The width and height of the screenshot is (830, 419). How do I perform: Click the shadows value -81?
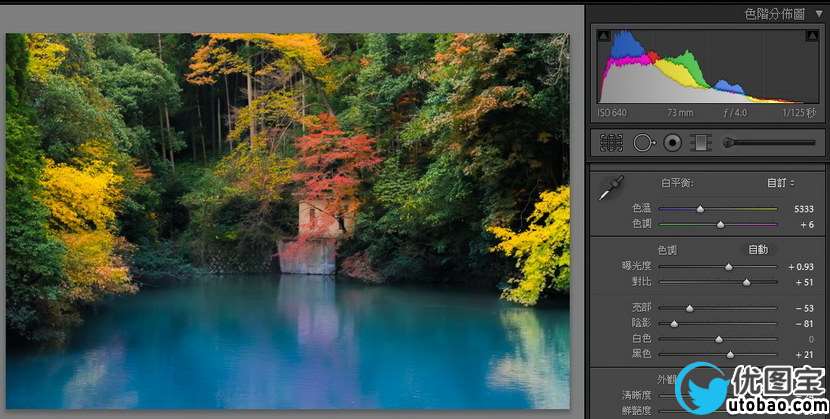(804, 323)
